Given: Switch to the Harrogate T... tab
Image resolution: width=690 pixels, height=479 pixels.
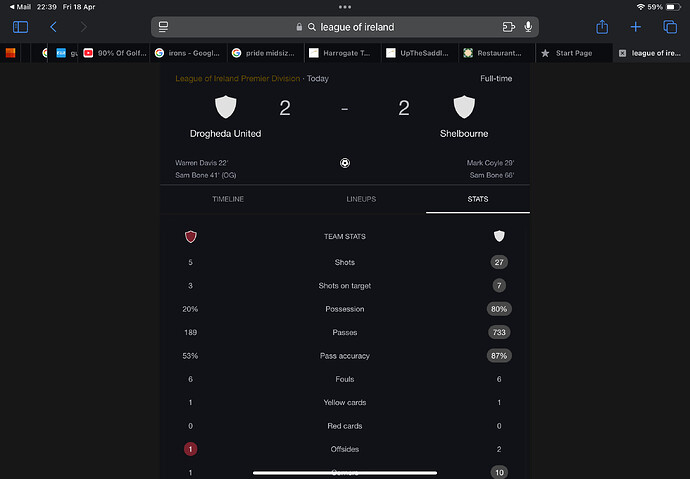Looking at the screenshot, I should click(x=342, y=53).
